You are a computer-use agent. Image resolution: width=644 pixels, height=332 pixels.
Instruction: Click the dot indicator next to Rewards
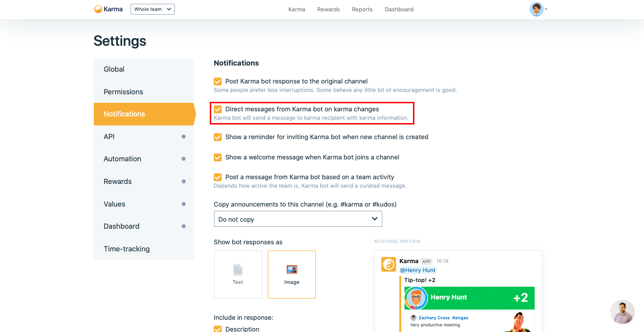[x=183, y=182]
